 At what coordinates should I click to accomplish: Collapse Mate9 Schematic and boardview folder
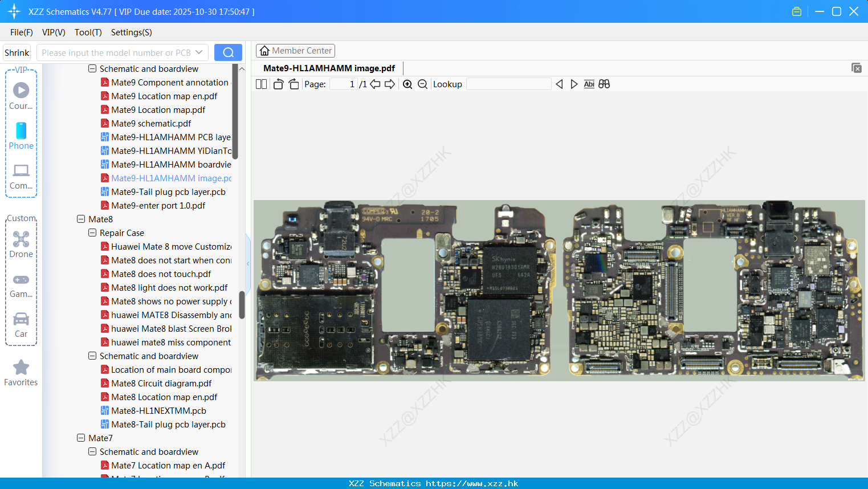click(92, 69)
